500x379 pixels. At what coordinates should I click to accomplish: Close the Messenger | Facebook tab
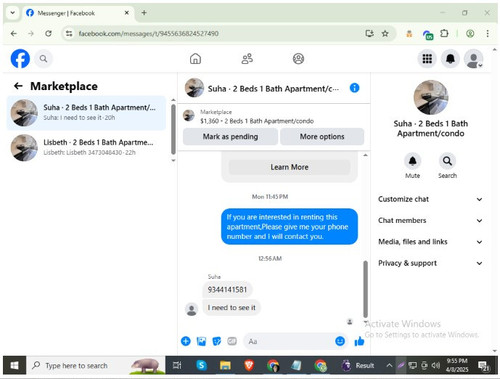127,13
